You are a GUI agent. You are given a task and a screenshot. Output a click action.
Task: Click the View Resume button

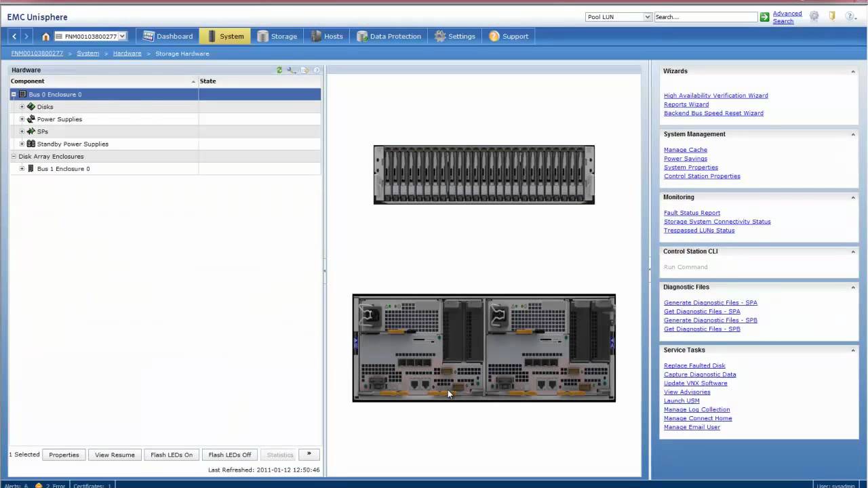pyautogui.click(x=115, y=454)
